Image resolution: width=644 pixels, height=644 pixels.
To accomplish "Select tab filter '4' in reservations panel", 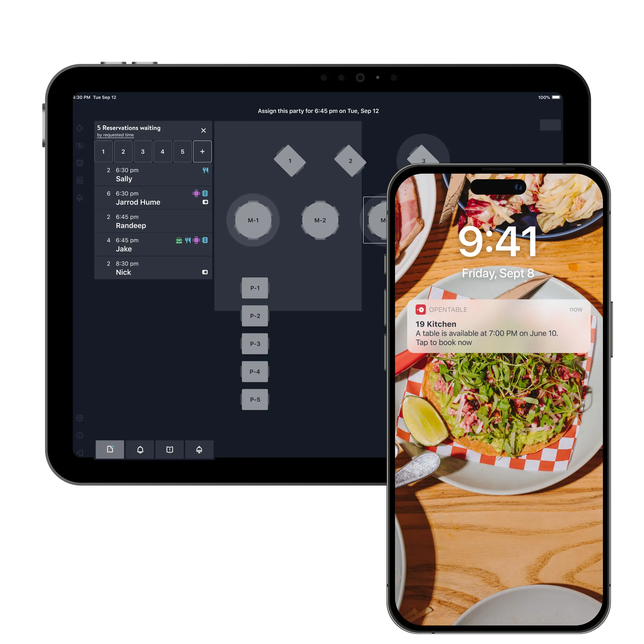I will point(162,152).
